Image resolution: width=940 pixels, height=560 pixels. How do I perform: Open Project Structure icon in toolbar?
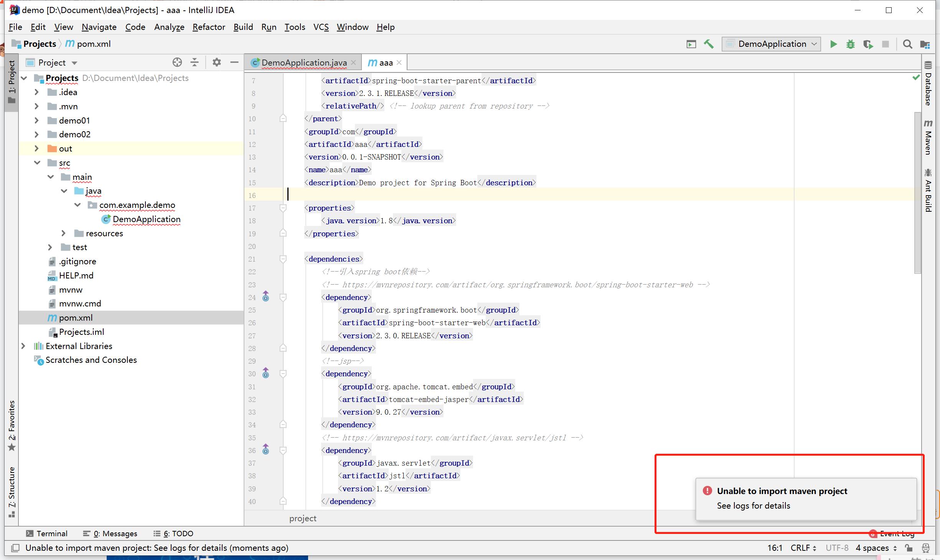925,44
